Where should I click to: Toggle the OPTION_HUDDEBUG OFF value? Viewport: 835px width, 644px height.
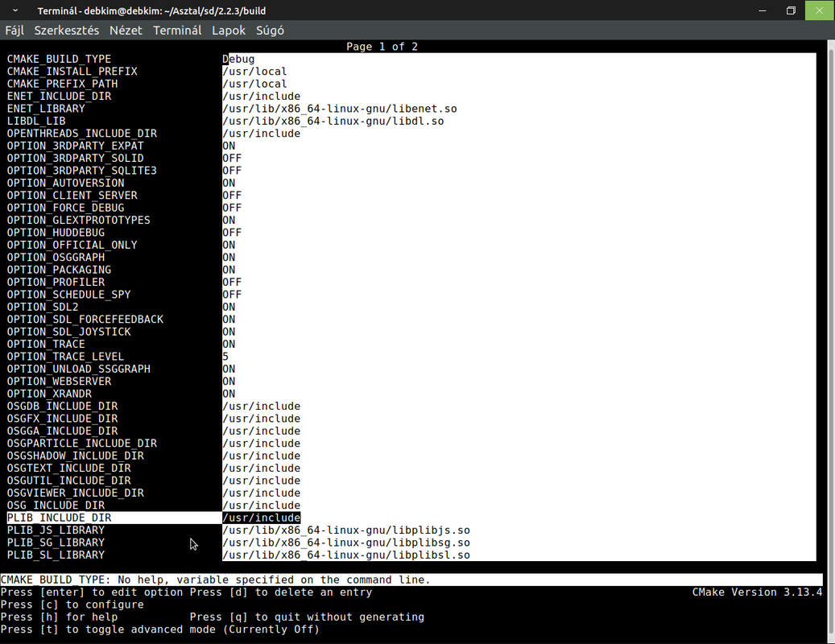pyautogui.click(x=232, y=233)
